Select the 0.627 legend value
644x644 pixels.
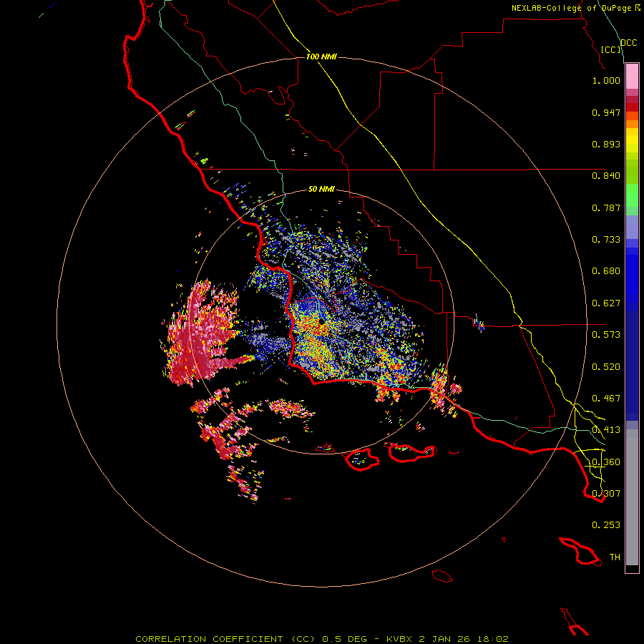[606, 303]
